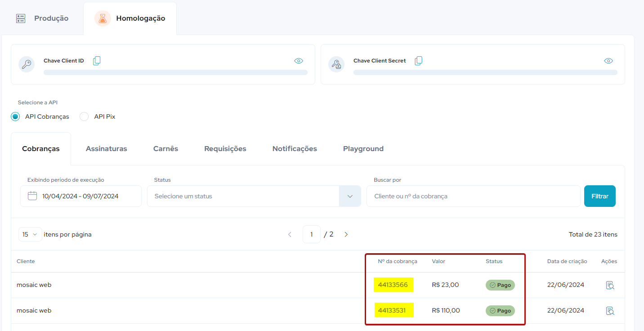
Task: Reveal the Client Secret with eye icon
Action: point(608,61)
